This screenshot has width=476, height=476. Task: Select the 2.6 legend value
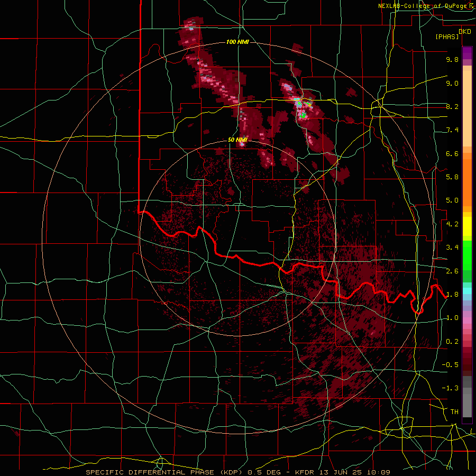click(x=452, y=271)
